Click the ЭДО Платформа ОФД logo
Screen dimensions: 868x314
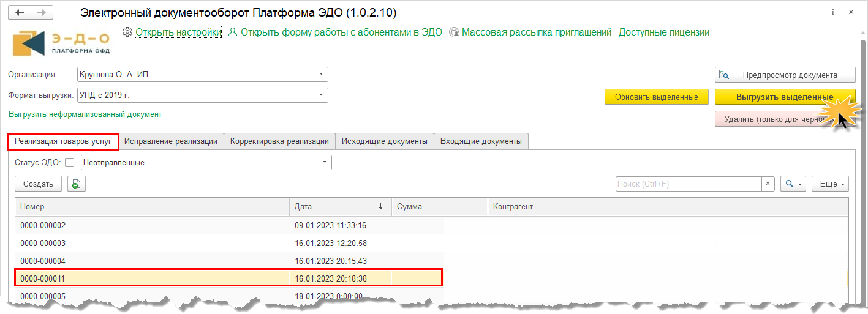pyautogui.click(x=61, y=43)
